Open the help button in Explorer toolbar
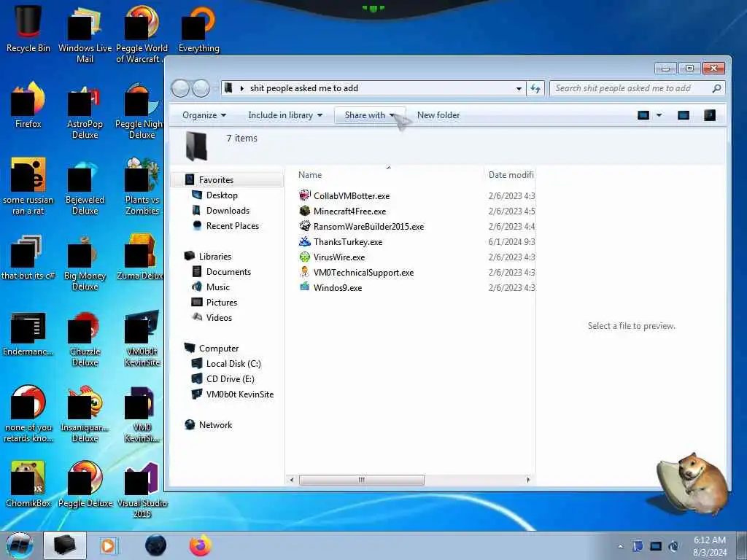747x560 pixels. click(709, 114)
